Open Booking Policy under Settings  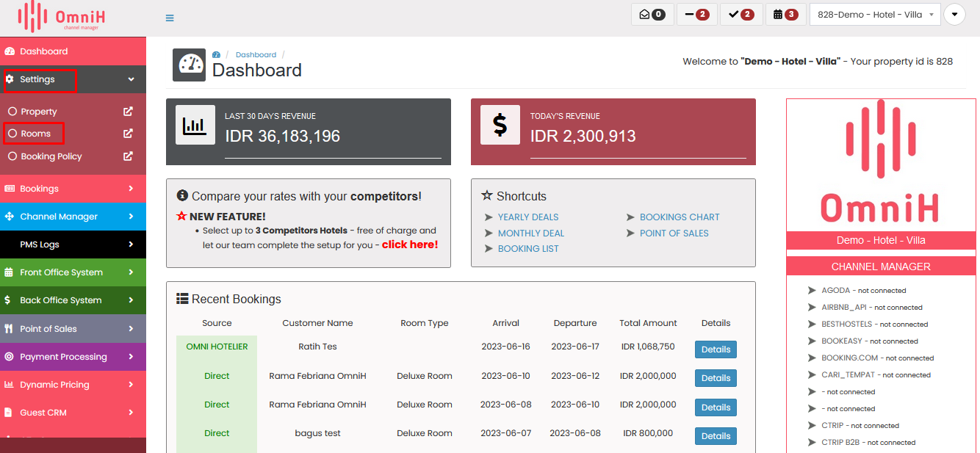(51, 156)
